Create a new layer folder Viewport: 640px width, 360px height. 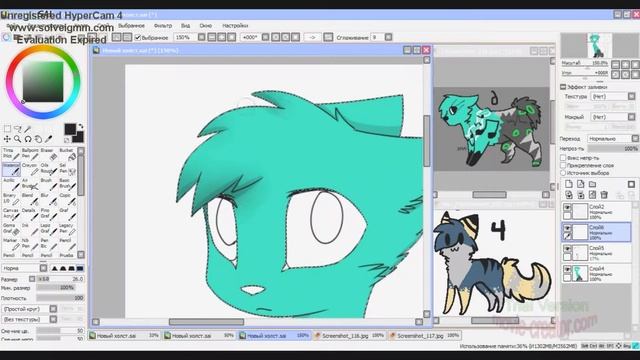point(592,184)
